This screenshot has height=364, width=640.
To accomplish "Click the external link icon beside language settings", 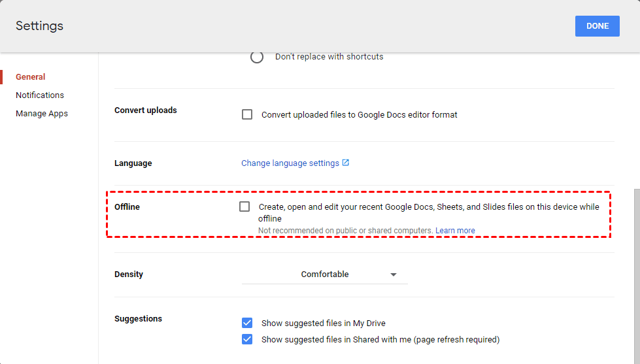I will (346, 163).
